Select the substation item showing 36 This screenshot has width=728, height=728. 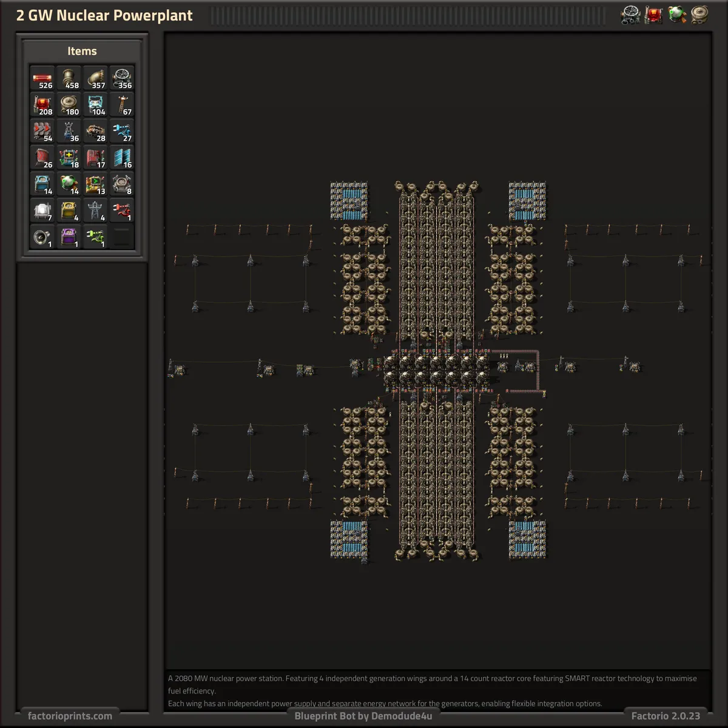tap(69, 131)
